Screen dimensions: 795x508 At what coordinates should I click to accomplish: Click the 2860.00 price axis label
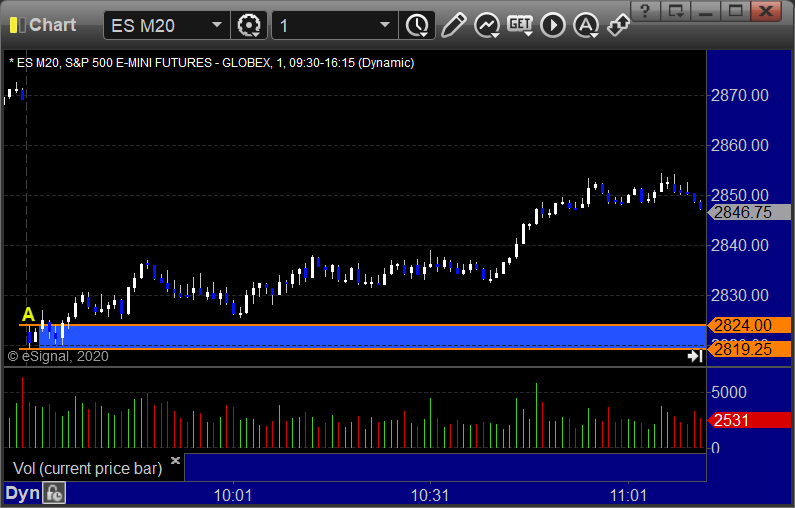click(740, 146)
